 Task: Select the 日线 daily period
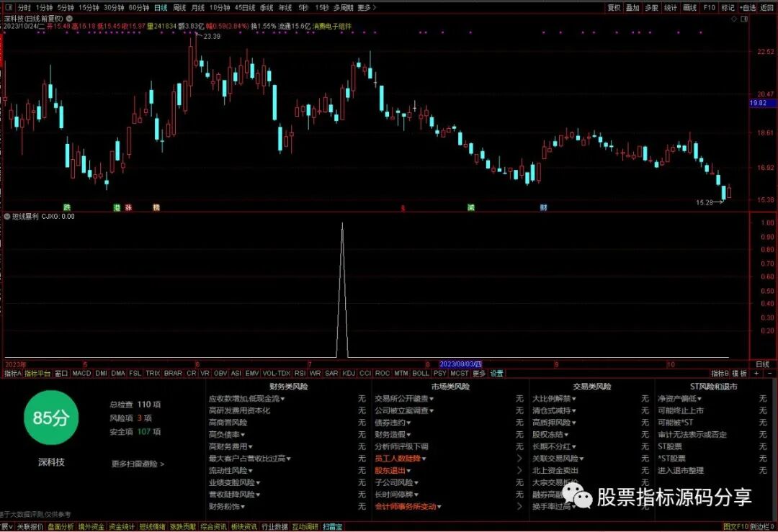161,7
